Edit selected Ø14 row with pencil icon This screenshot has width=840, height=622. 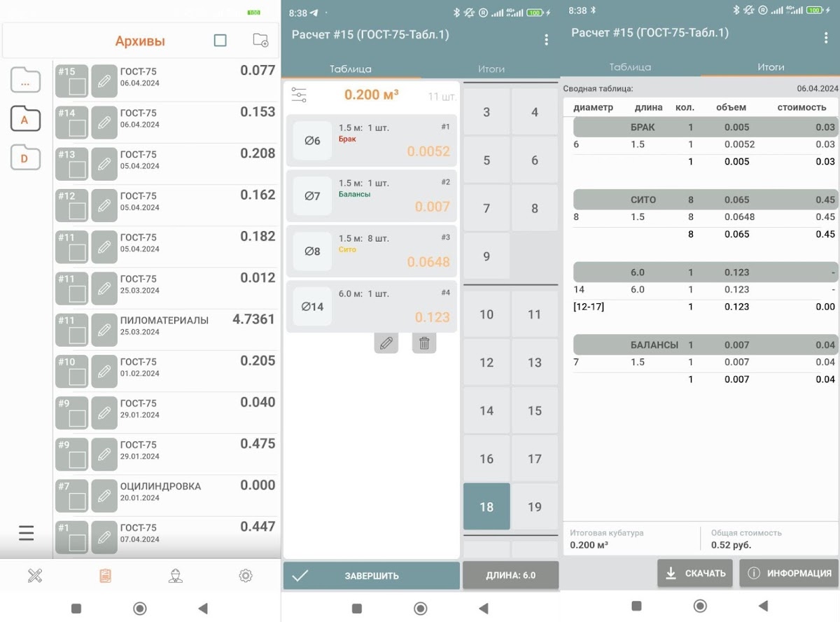tap(386, 343)
